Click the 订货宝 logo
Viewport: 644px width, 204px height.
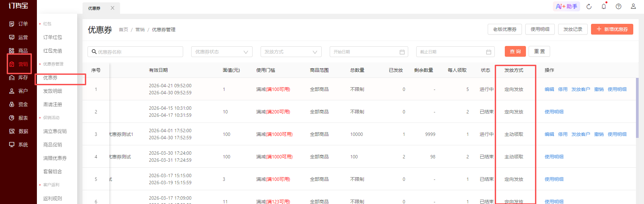pyautogui.click(x=18, y=6)
